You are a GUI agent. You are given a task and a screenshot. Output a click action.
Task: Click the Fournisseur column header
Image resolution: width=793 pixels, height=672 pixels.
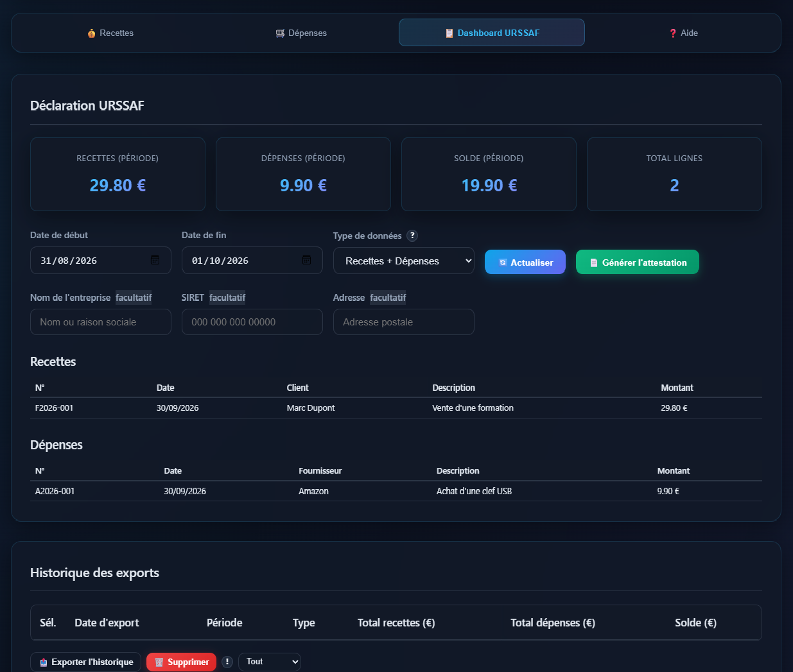click(x=320, y=471)
